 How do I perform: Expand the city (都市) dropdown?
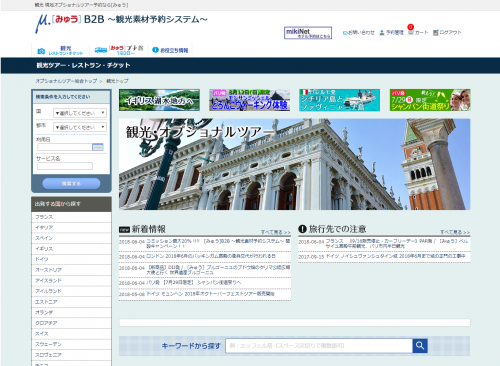point(80,127)
